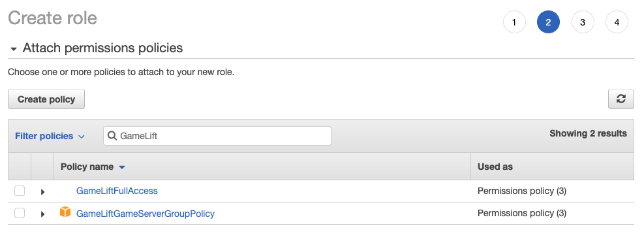644x243 pixels.
Task: Click the Used as column header
Action: click(x=495, y=167)
